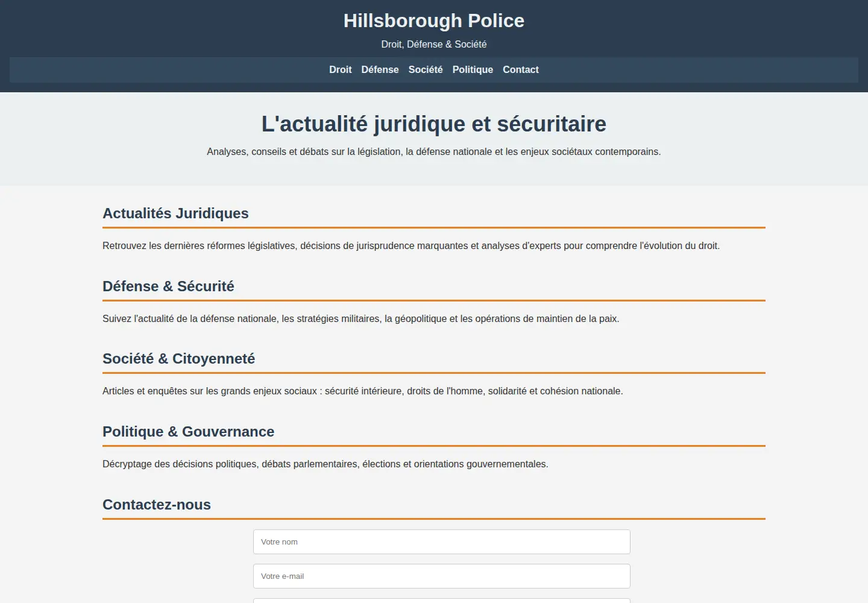
Task: Click the 'Contactez-nous' heading
Action: click(157, 505)
